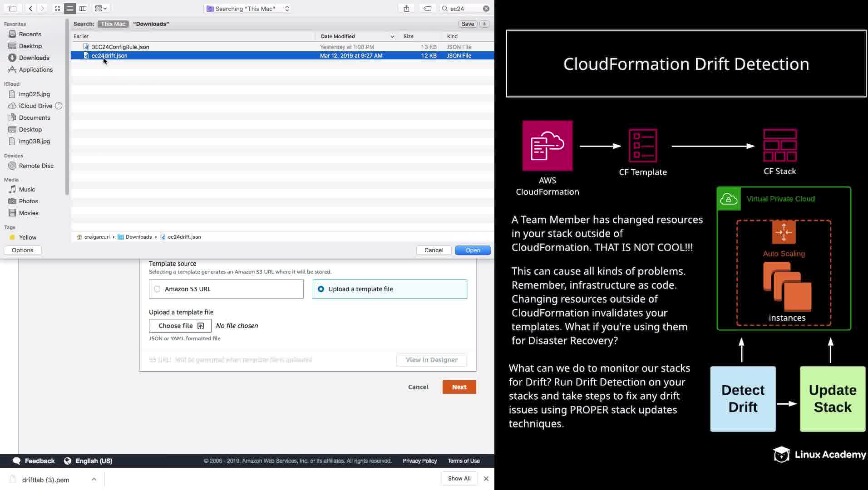Go forward in the file dialog
Image resolution: width=868 pixels, height=490 pixels.
42,9
